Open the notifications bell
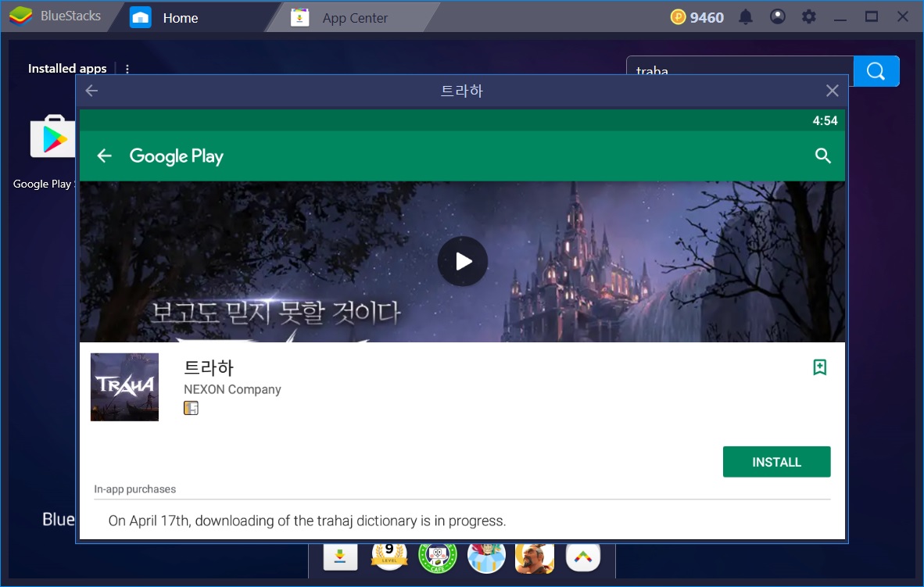 coord(746,17)
